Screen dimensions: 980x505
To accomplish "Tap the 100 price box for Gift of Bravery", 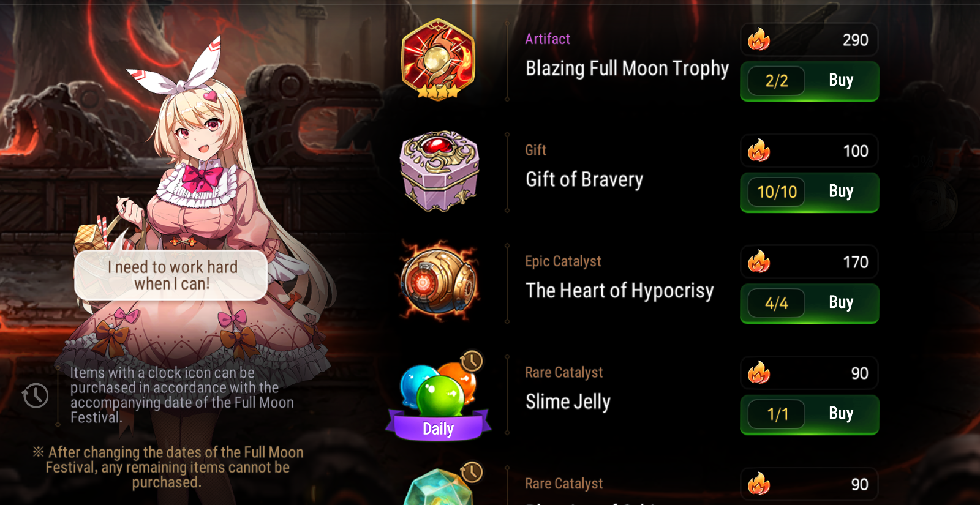I will point(809,151).
